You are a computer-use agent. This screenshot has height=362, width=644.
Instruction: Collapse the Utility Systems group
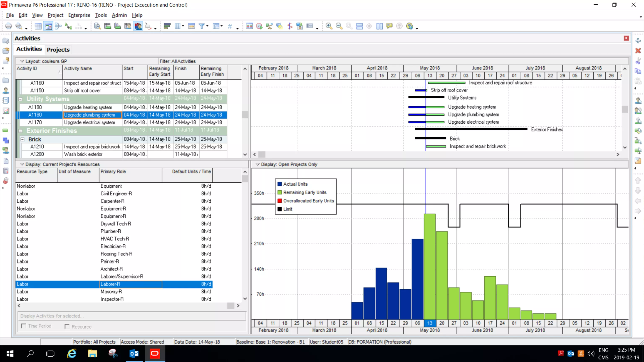pos(21,99)
